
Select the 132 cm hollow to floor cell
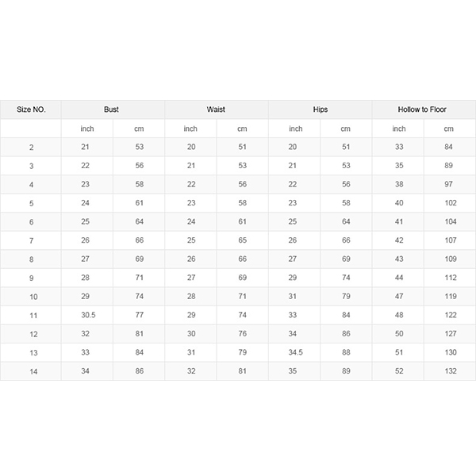pyautogui.click(x=449, y=371)
